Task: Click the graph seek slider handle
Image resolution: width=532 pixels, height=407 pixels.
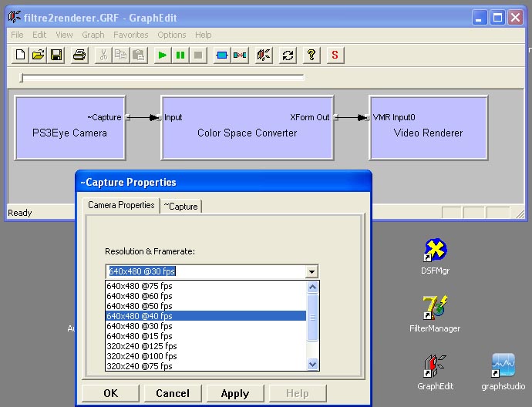Action: (x=22, y=78)
